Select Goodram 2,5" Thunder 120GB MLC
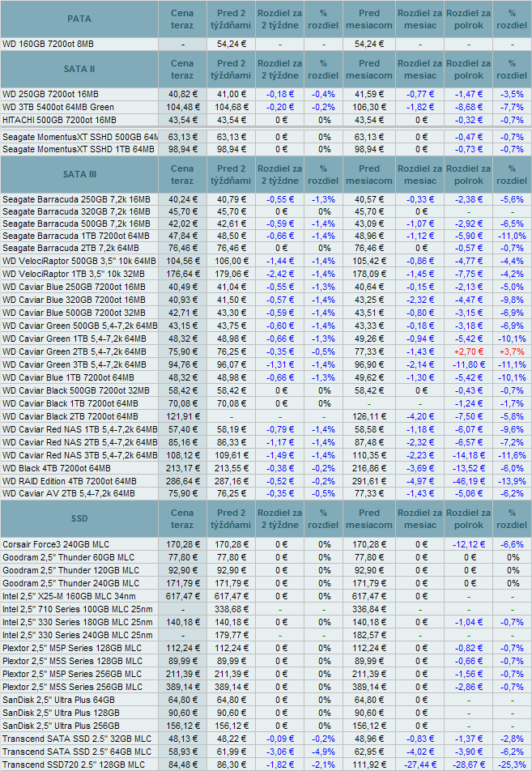The height and width of the screenshot is (771, 532). (x=70, y=570)
